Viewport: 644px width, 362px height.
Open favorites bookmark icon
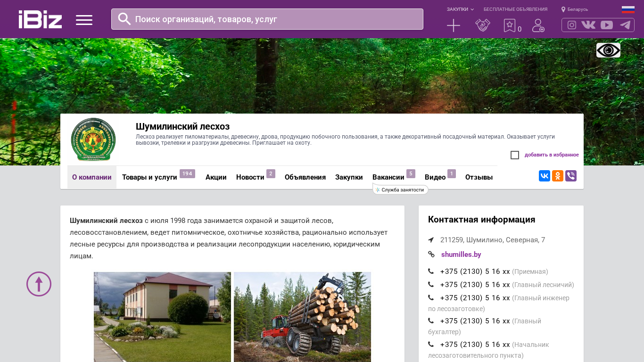pos(510,25)
